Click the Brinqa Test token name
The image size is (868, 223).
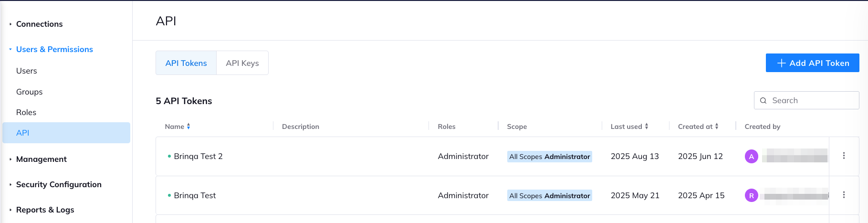point(195,195)
